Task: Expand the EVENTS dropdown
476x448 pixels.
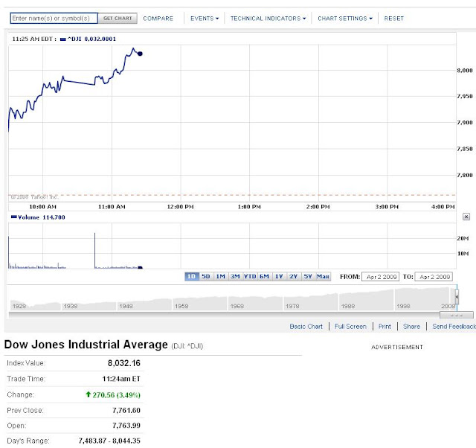Action: click(x=205, y=19)
